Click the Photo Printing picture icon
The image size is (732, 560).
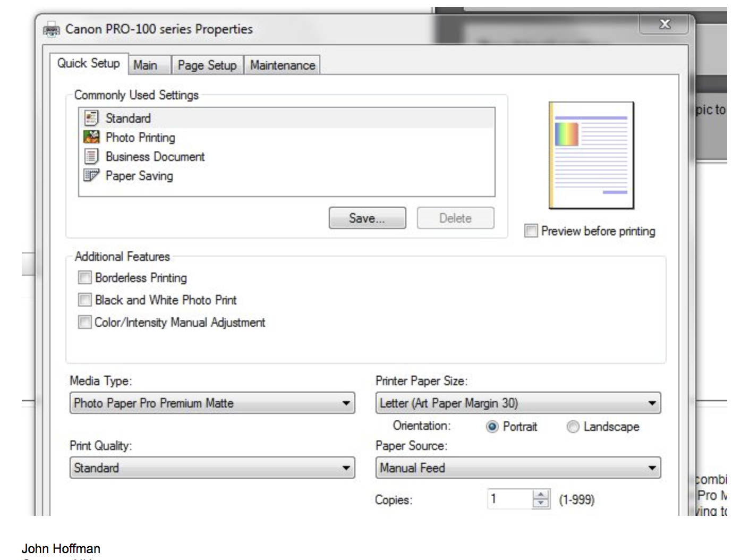click(x=91, y=137)
